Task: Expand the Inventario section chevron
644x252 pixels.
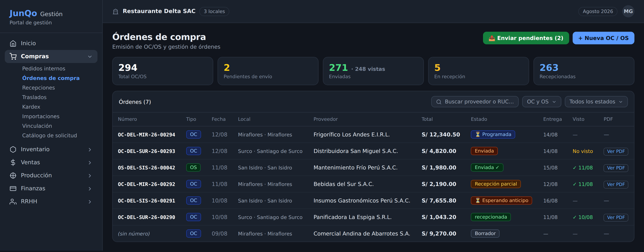Action: point(90,150)
